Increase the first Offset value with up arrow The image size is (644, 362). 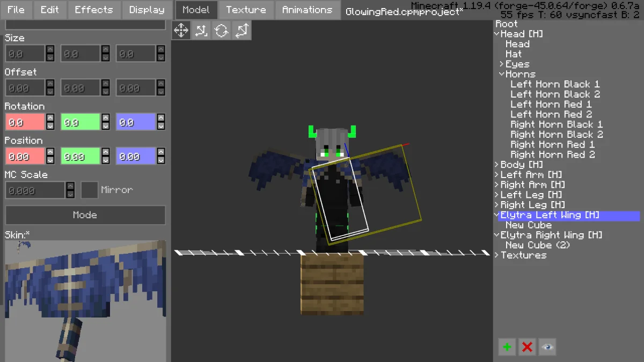(50, 84)
